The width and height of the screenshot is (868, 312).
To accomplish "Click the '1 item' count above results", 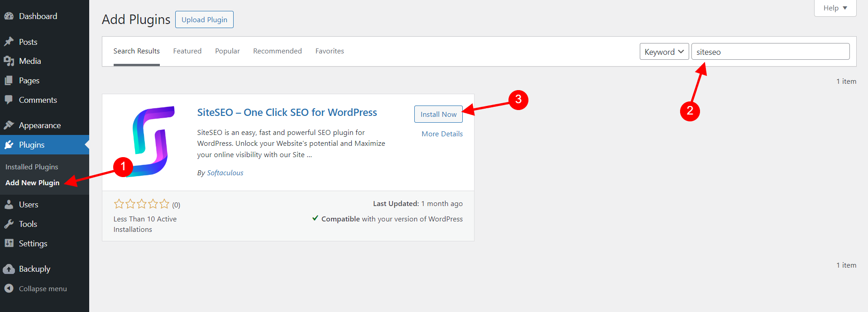I will (846, 82).
